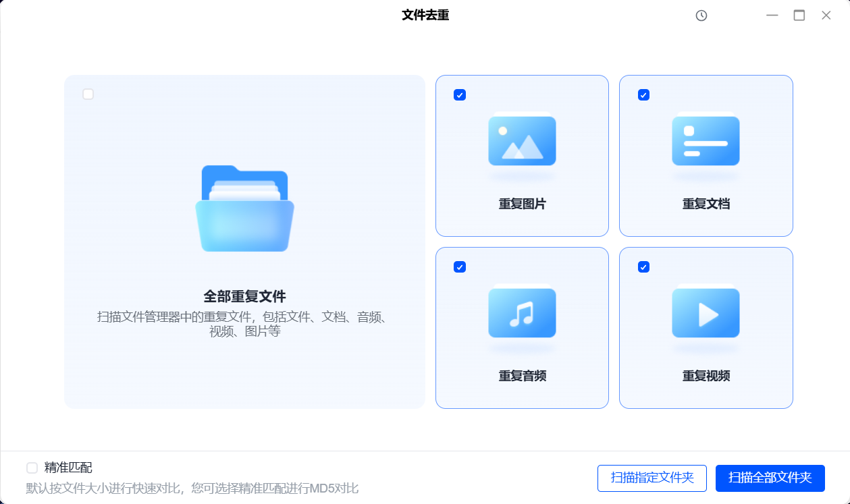Uncheck the 重复视频 checkbox

point(643,267)
